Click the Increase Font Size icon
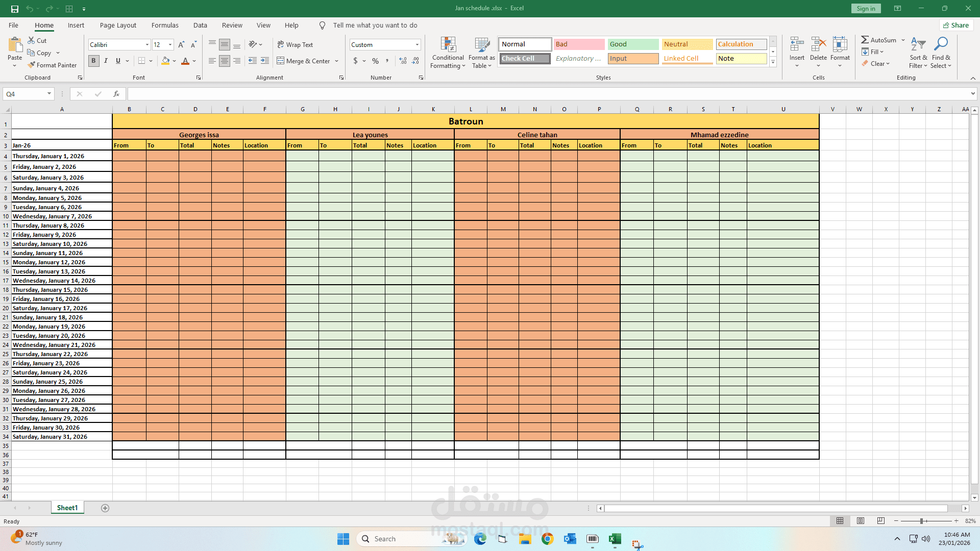This screenshot has width=980, height=551. (181, 44)
